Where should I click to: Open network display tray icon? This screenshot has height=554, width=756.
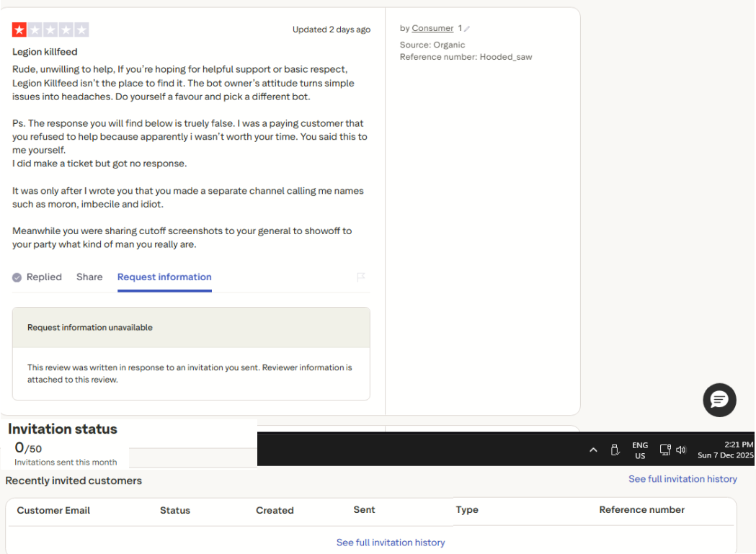click(665, 450)
